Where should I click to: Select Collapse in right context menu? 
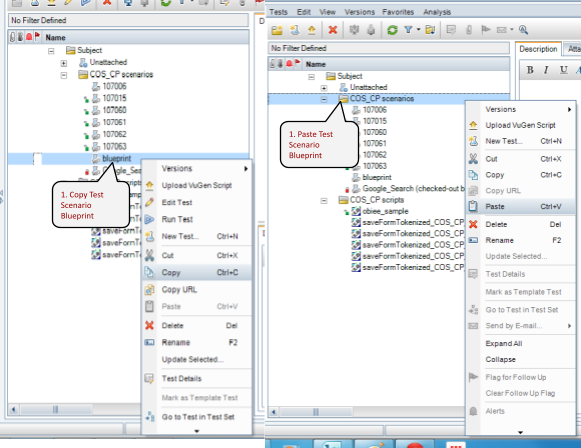pos(520,359)
